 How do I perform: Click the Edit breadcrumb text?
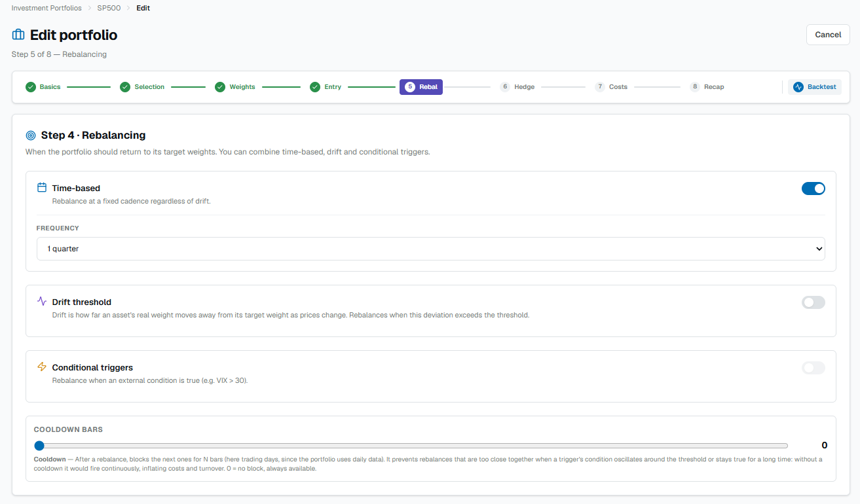143,8
